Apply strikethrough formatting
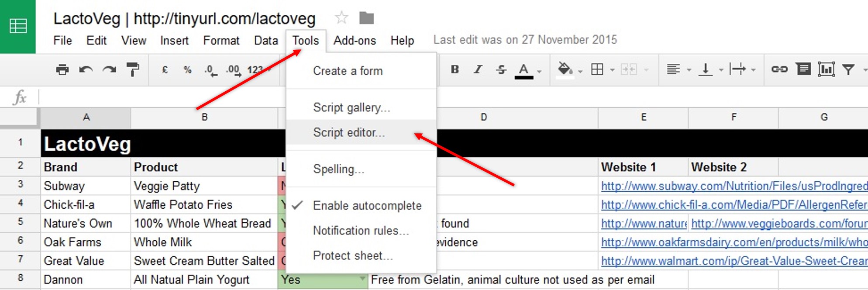Viewport: 868px width, 290px height. [501, 69]
